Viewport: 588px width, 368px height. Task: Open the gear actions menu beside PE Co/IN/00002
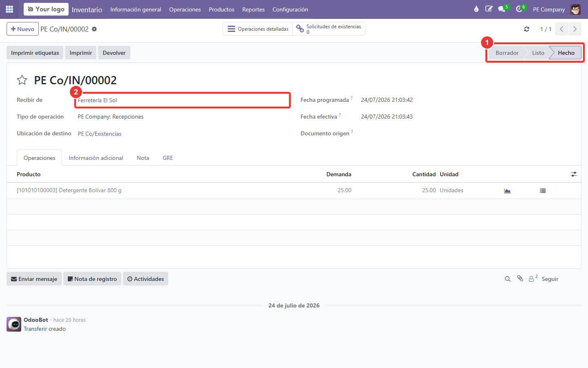tap(94, 29)
